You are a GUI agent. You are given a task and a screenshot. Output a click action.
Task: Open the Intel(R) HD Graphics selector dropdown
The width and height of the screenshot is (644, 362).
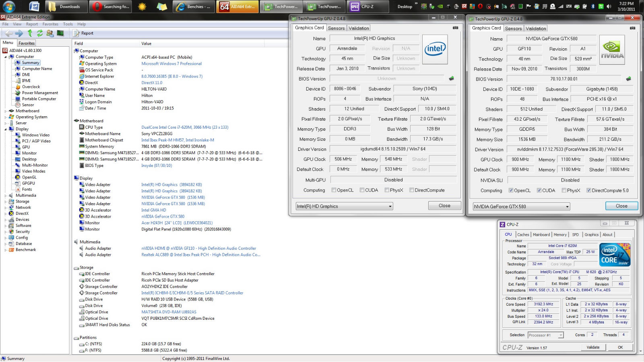344,206
